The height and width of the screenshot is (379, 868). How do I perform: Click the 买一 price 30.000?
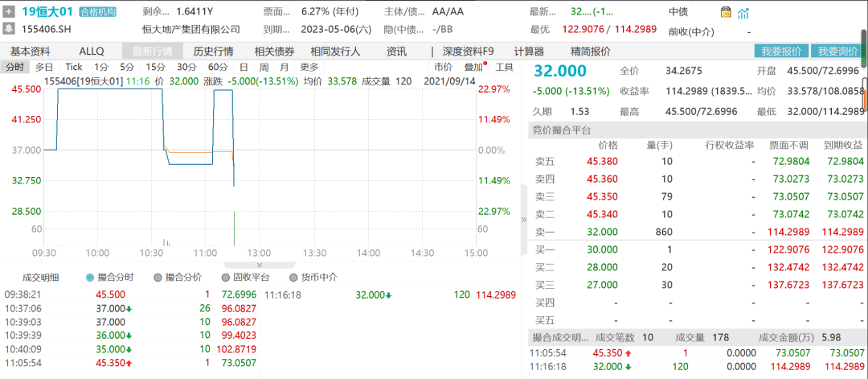602,250
